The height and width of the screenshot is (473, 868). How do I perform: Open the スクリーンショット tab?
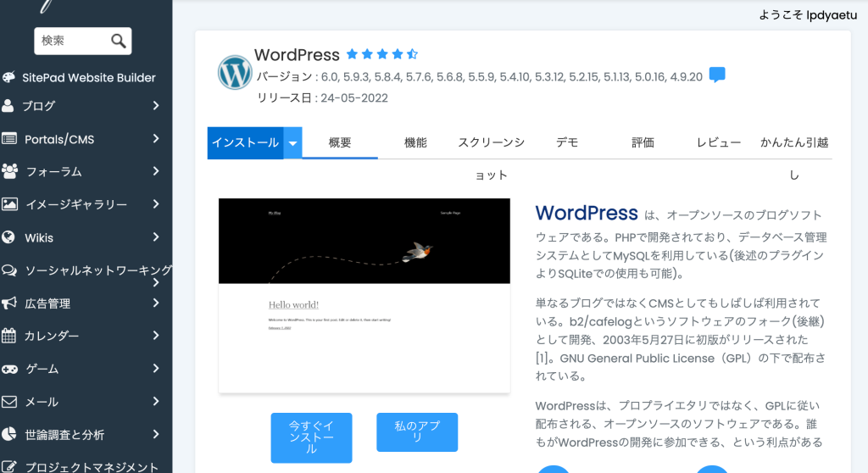tap(491, 159)
